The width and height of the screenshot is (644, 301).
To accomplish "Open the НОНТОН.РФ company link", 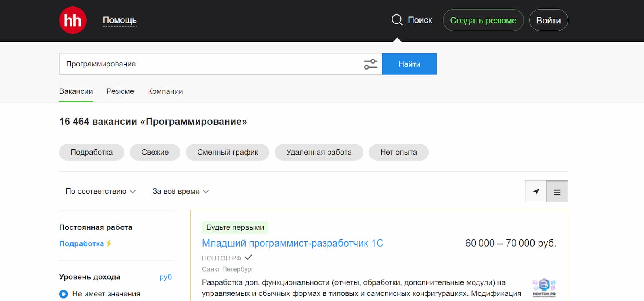I will coord(222,258).
